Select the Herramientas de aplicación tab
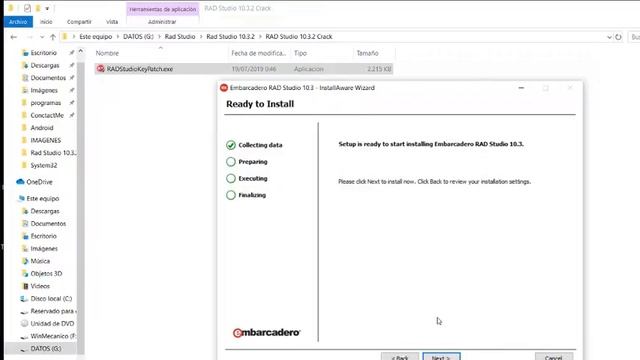Screen dimensions: 640x360 [x=162, y=9]
